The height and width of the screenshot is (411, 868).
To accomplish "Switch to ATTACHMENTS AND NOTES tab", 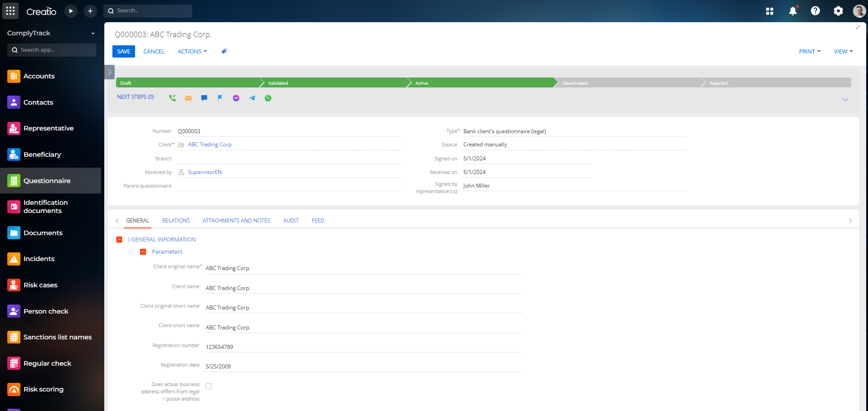I will pos(236,220).
